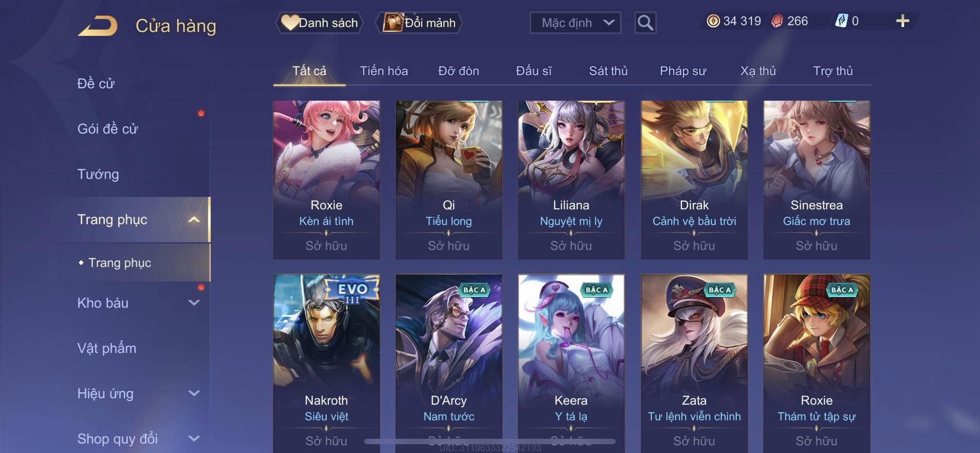The image size is (980, 453).
Task: Switch to the Sát thủ tab
Action: (x=608, y=71)
